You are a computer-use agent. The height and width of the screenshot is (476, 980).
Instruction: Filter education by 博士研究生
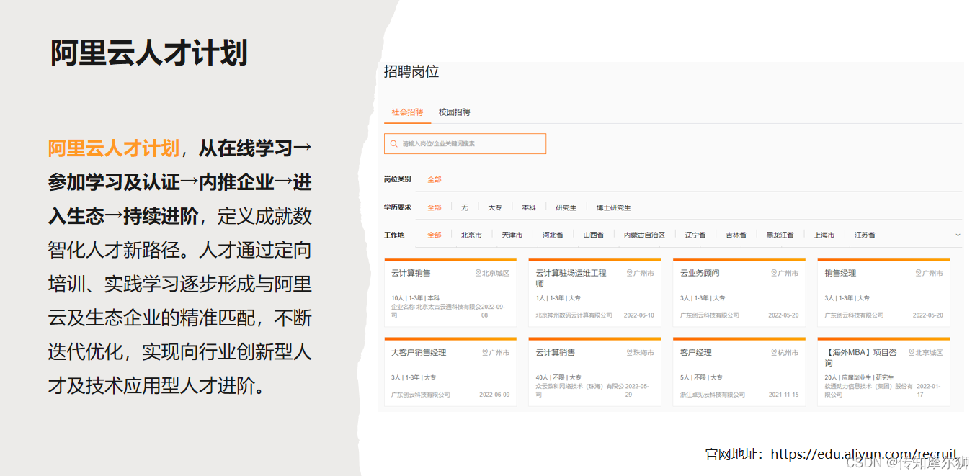coord(613,207)
